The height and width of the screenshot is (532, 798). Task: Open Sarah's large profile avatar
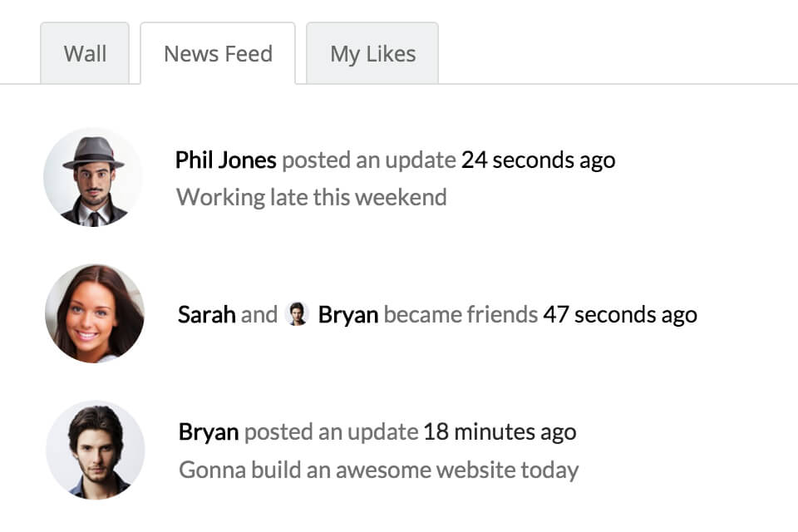(x=94, y=313)
